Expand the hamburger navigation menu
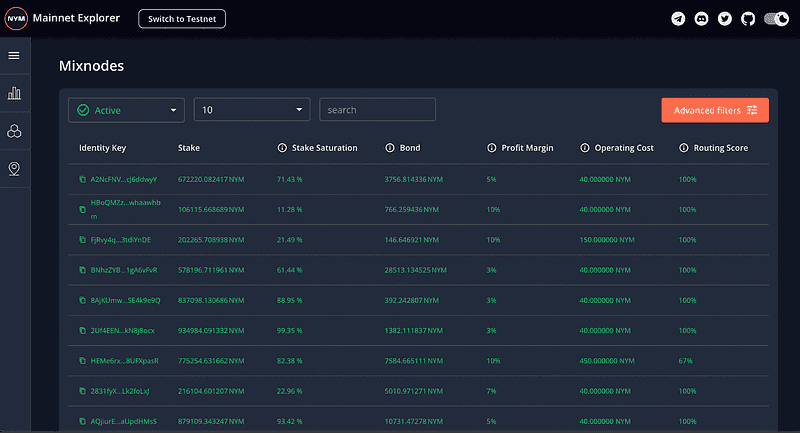This screenshot has height=433, width=800. 14,55
